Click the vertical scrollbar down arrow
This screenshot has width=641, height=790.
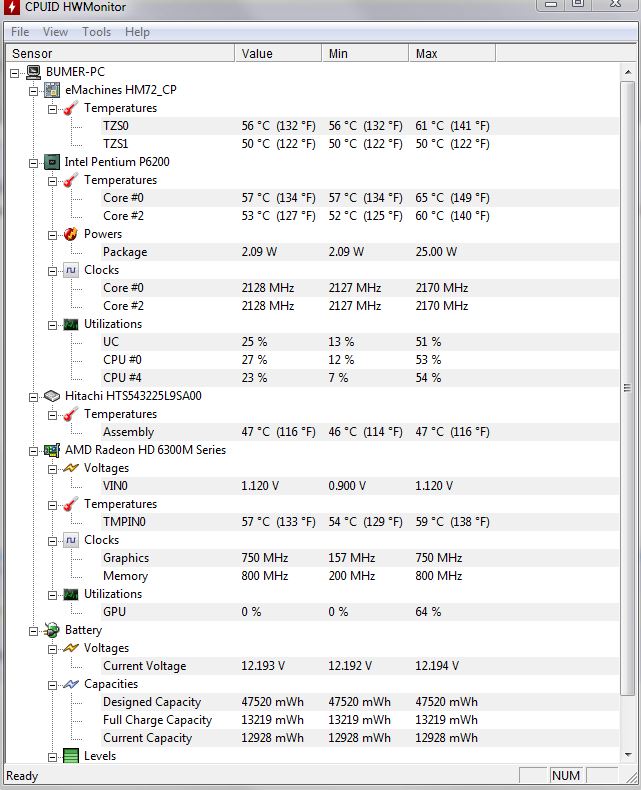(x=628, y=757)
